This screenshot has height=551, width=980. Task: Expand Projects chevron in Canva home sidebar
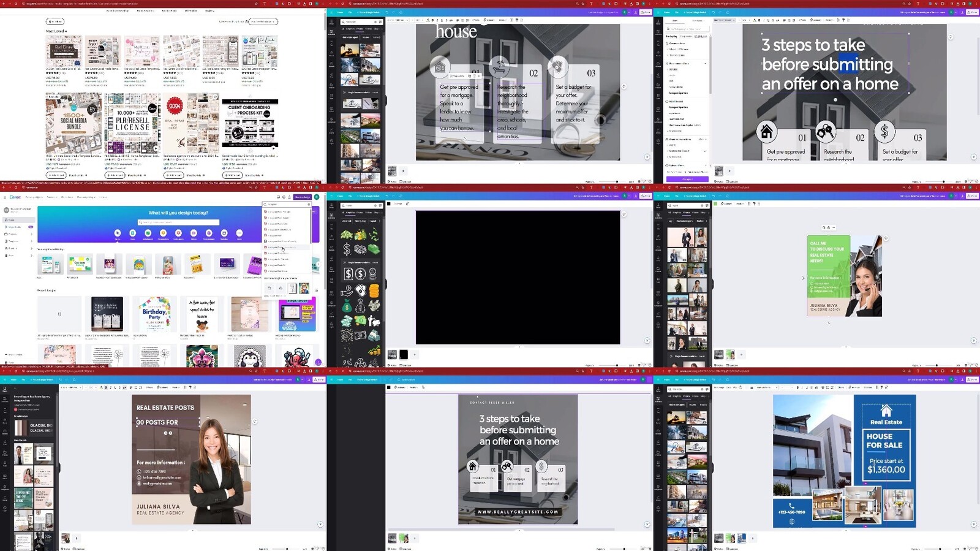point(31,234)
